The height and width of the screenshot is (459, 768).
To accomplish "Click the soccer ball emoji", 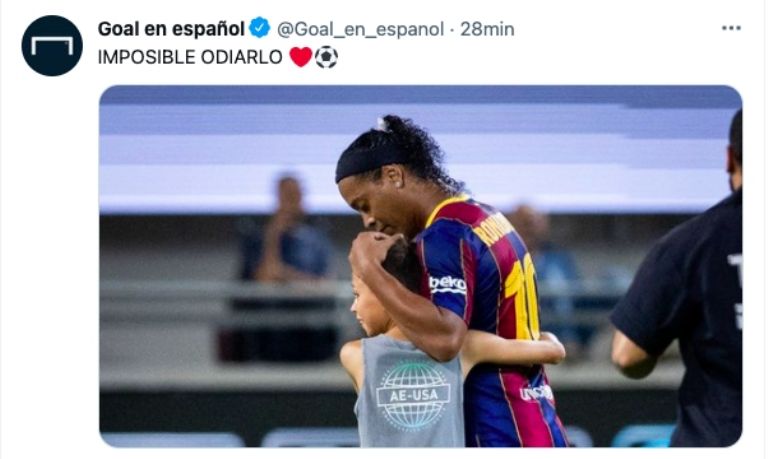I will point(326,57).
